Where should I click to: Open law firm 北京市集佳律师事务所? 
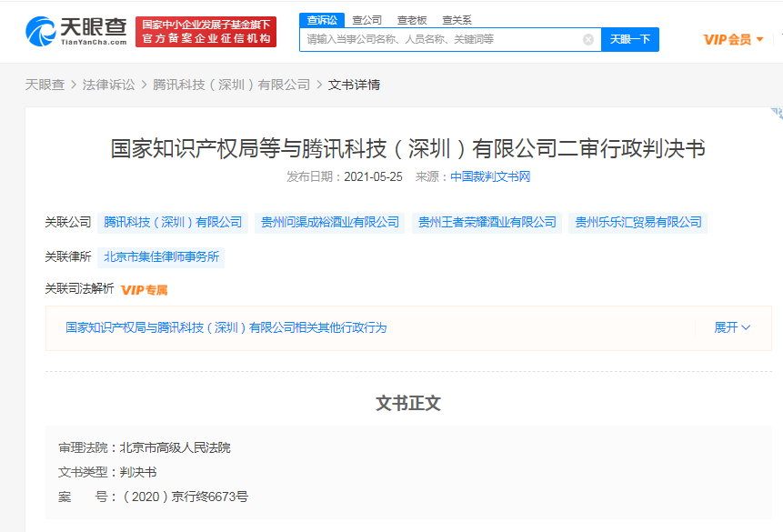162,256
